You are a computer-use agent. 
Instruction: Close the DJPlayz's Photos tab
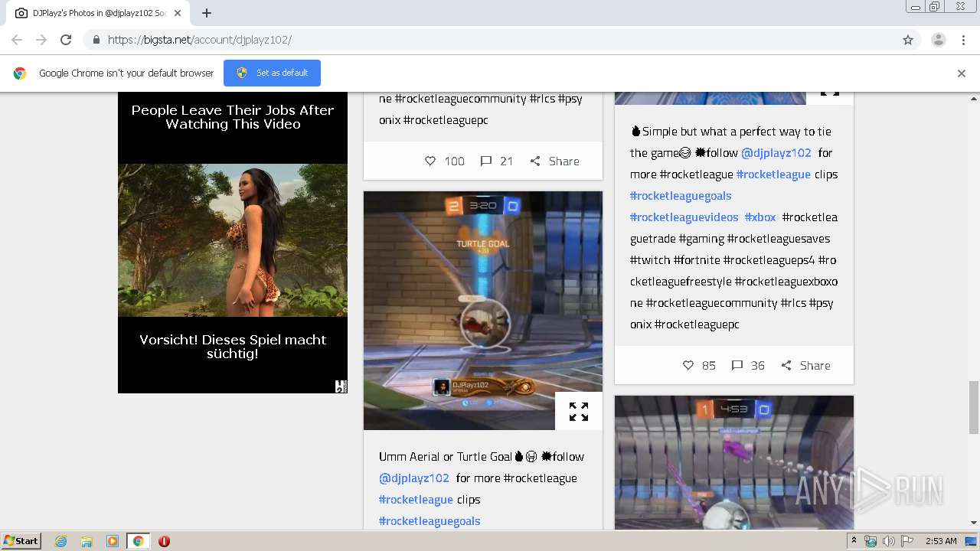pyautogui.click(x=178, y=13)
